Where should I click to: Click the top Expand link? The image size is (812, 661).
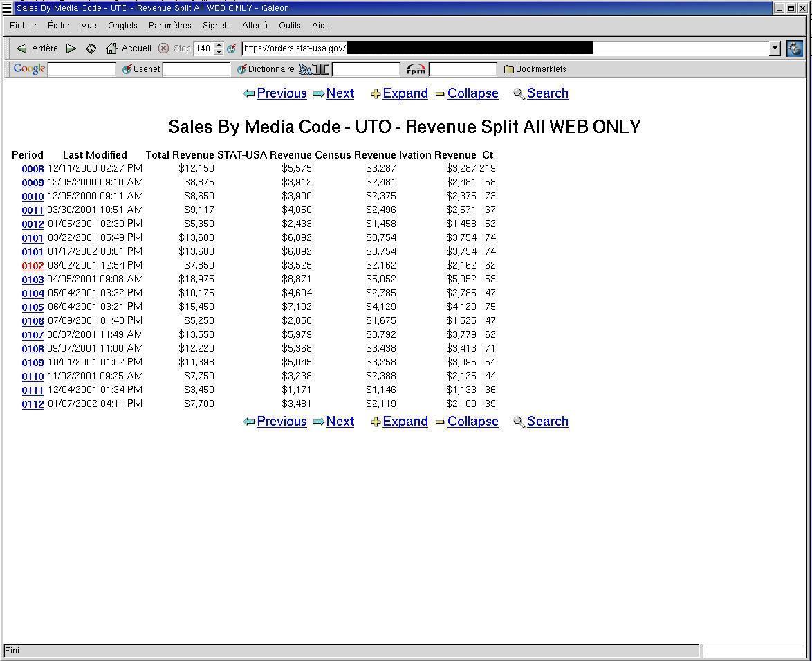405,93
